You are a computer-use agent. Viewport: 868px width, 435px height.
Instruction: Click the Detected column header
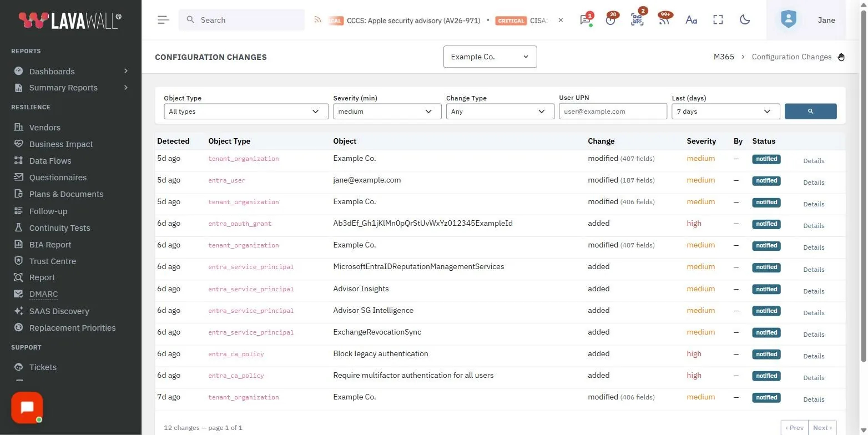[x=173, y=141]
